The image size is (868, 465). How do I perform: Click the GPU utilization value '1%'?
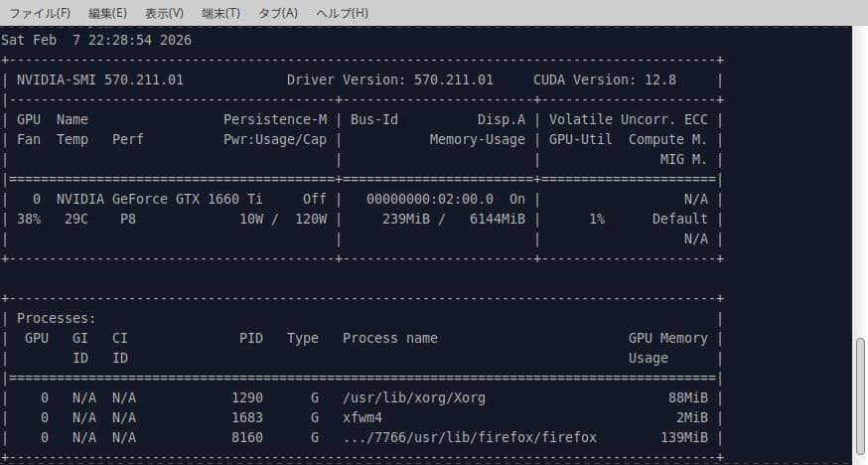click(597, 220)
